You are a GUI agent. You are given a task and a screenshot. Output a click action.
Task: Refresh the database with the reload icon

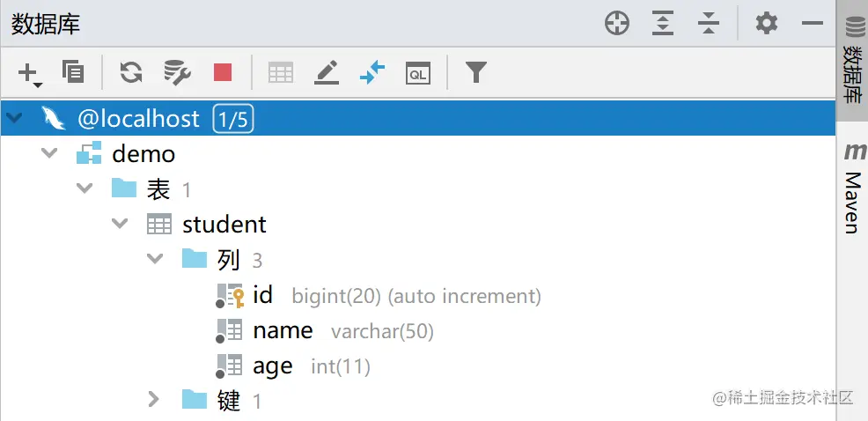(x=131, y=72)
